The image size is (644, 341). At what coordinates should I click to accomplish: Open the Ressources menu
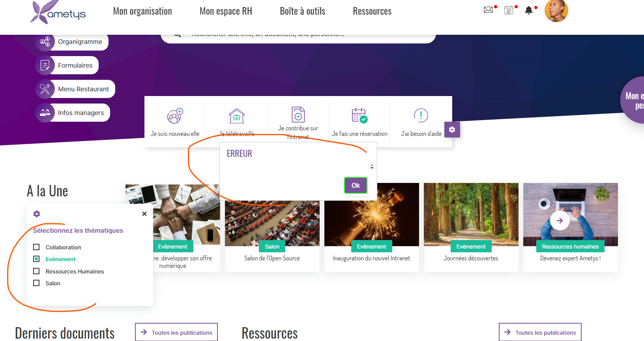372,11
